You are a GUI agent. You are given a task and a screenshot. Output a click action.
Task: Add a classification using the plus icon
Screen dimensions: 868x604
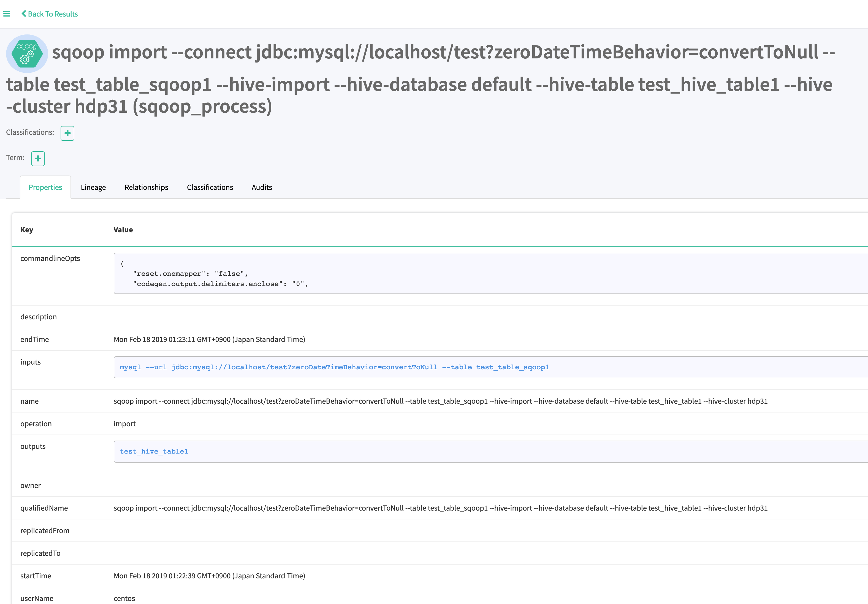pos(67,133)
